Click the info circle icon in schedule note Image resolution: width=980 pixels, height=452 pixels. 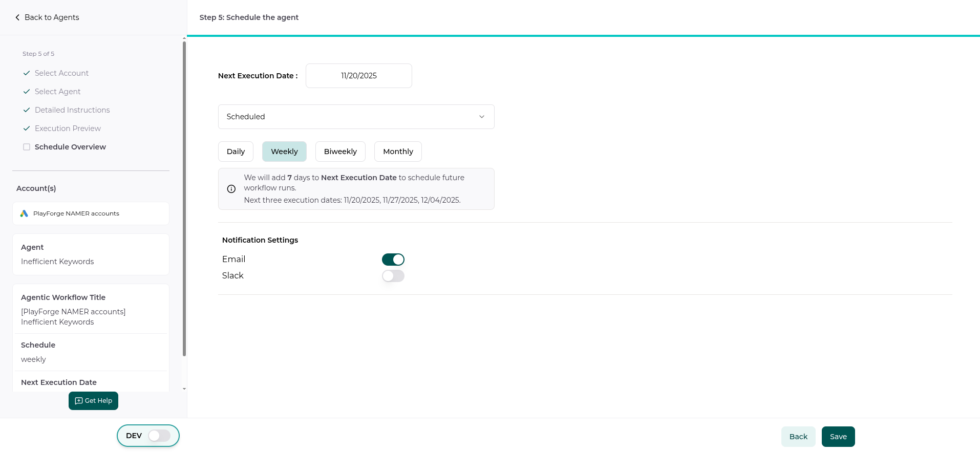click(x=231, y=189)
